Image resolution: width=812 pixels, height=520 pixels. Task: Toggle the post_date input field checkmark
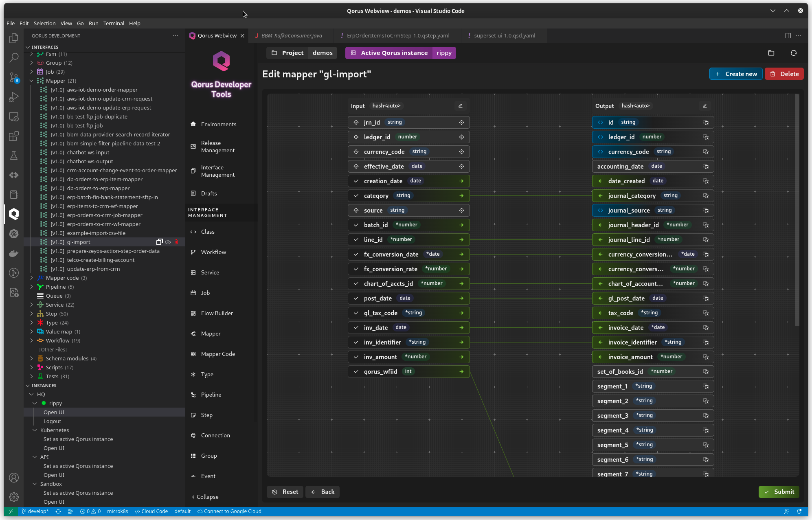(356, 298)
